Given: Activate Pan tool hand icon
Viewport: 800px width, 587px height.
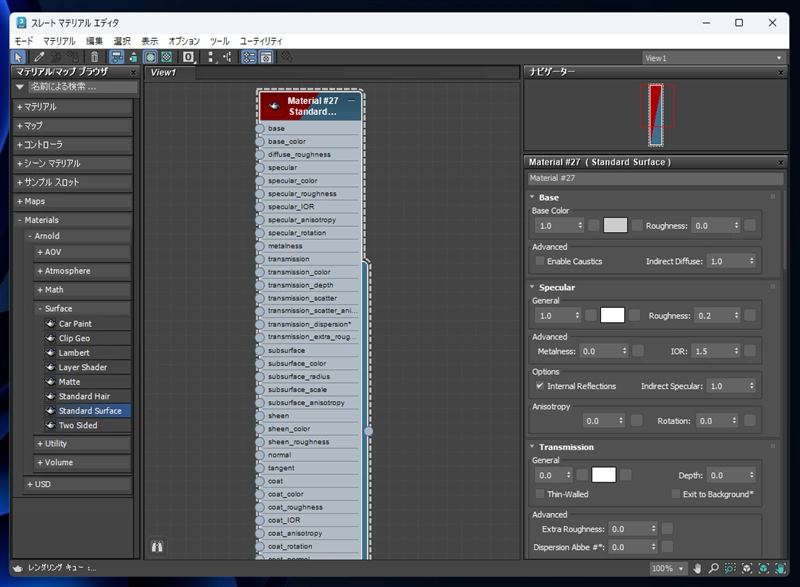Looking at the screenshot, I should click(697, 568).
